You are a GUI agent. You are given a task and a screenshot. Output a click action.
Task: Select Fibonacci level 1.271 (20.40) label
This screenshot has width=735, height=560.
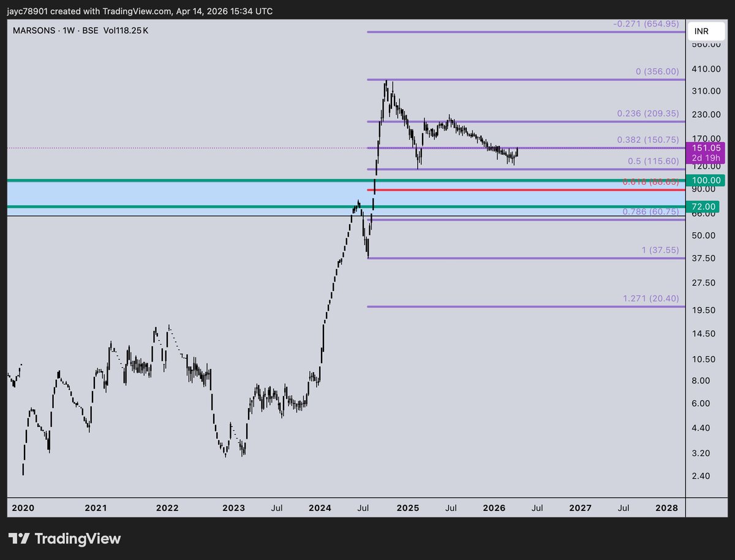click(x=651, y=299)
